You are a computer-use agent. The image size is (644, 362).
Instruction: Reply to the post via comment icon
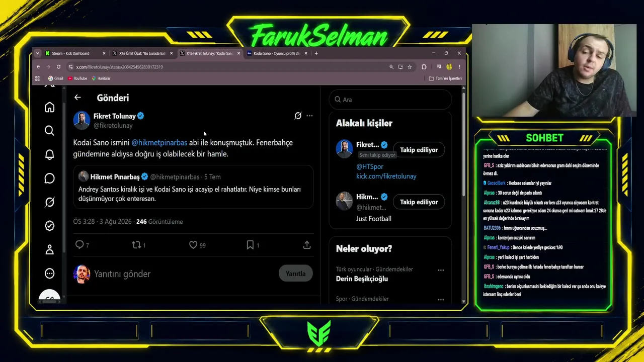tap(79, 245)
